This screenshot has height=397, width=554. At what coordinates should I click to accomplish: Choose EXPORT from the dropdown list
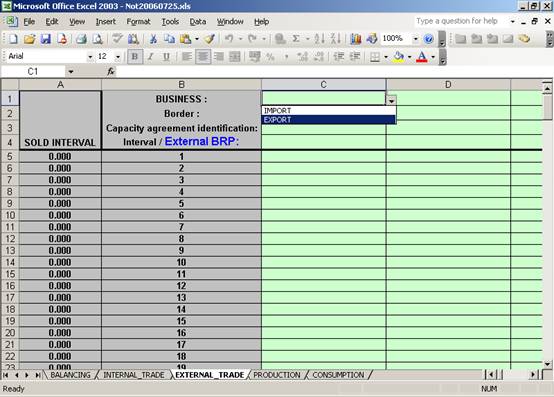point(329,120)
